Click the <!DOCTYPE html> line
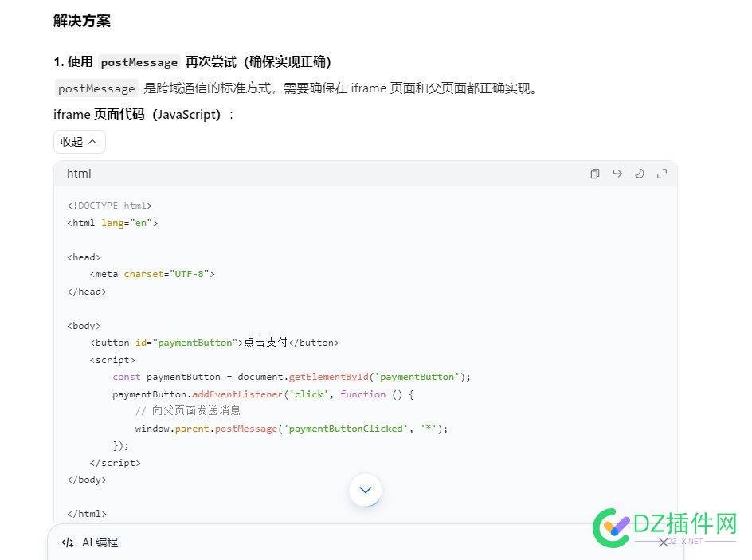 coord(109,206)
